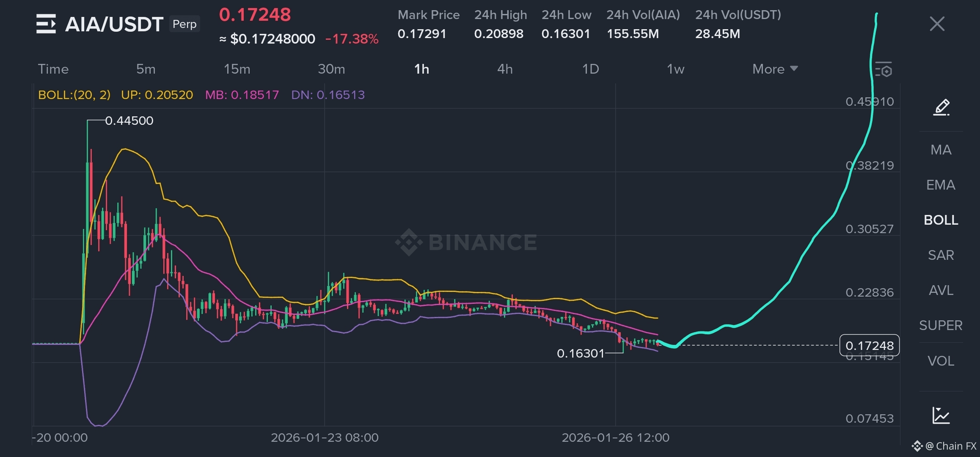The height and width of the screenshot is (457, 980).
Task: Disable the BOLL indicator
Action: [x=941, y=220]
